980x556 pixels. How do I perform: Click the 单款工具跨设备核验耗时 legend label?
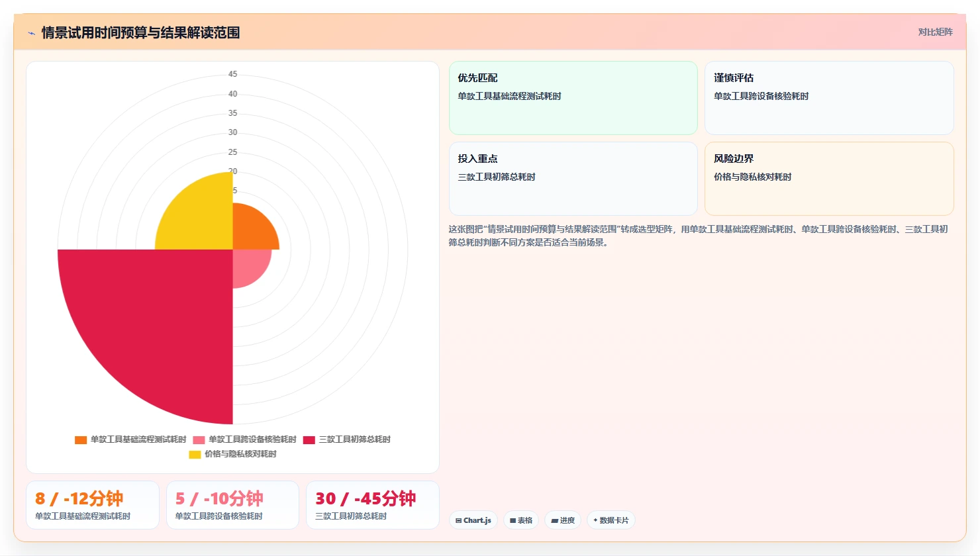click(252, 440)
